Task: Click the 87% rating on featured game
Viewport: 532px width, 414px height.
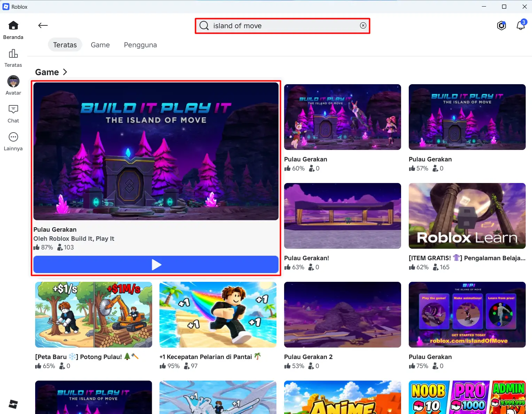Action: pos(43,247)
